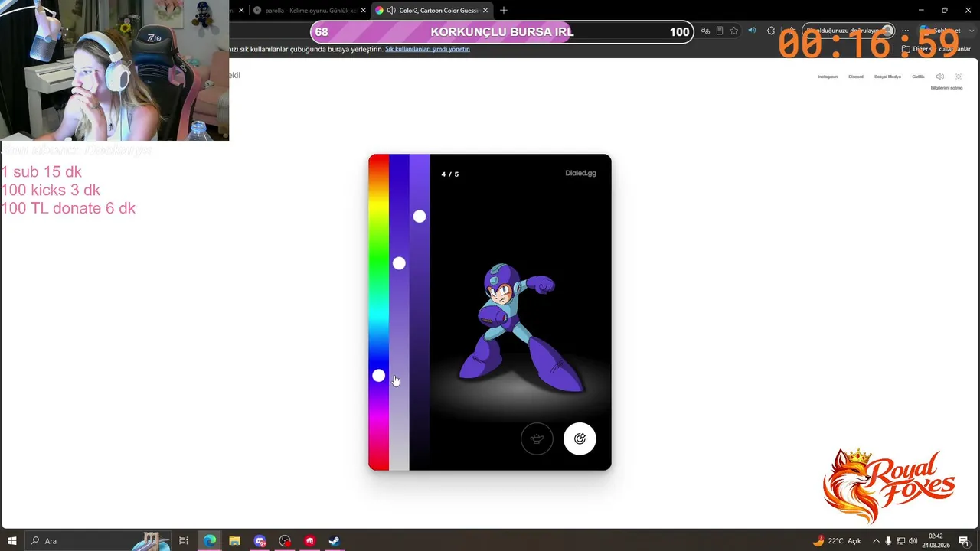The width and height of the screenshot is (980, 551).
Task: Open the notification center icon
Action: [x=964, y=541]
